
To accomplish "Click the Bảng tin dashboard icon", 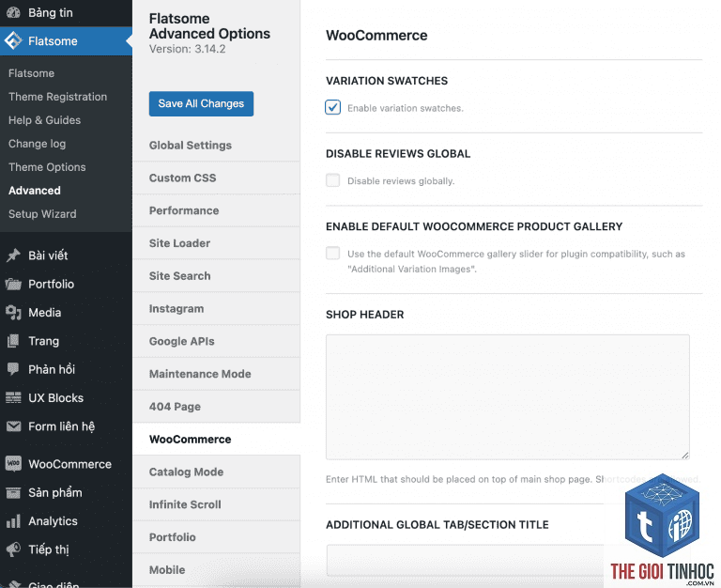I will 13,12.
